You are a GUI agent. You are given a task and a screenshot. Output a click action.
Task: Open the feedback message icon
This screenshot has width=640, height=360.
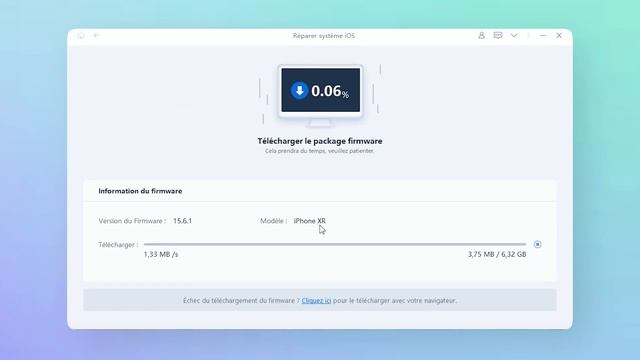pos(498,36)
